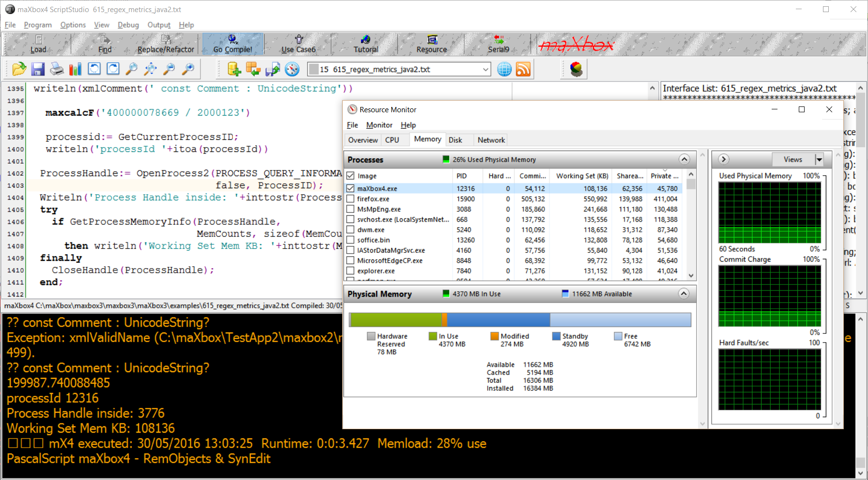The height and width of the screenshot is (480, 868).
Task: Check the firefox.exe process checkbox
Action: [350, 198]
